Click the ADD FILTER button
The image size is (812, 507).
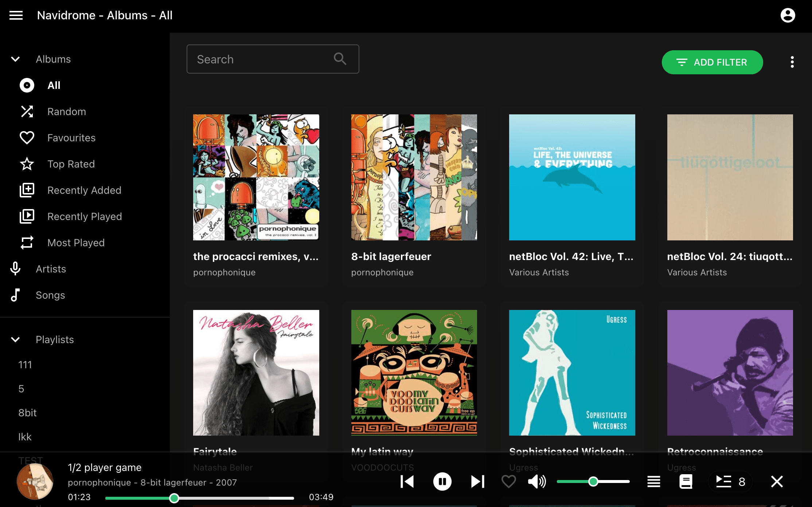point(712,62)
